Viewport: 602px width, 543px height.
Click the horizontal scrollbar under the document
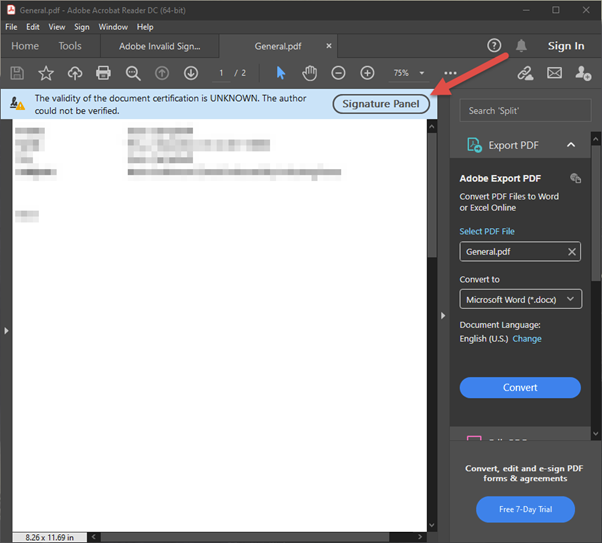245,536
